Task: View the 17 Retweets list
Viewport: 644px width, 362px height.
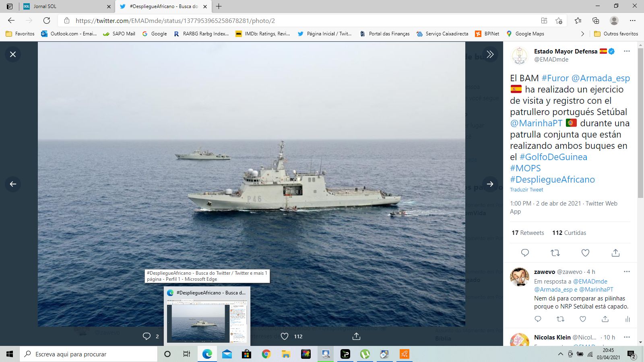Action: (x=528, y=233)
